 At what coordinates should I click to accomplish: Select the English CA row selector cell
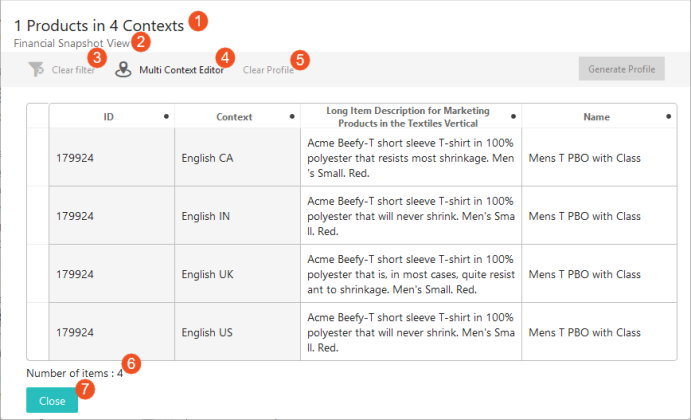(x=38, y=158)
